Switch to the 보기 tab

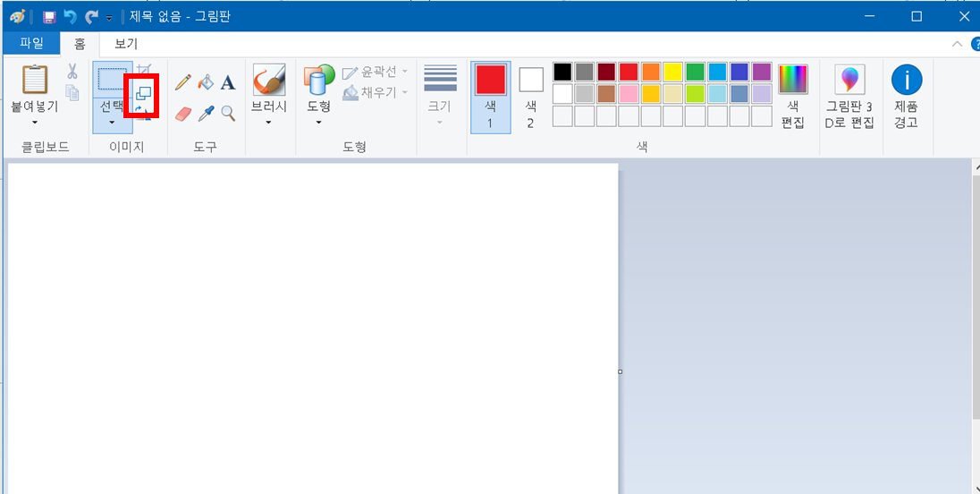click(x=126, y=44)
